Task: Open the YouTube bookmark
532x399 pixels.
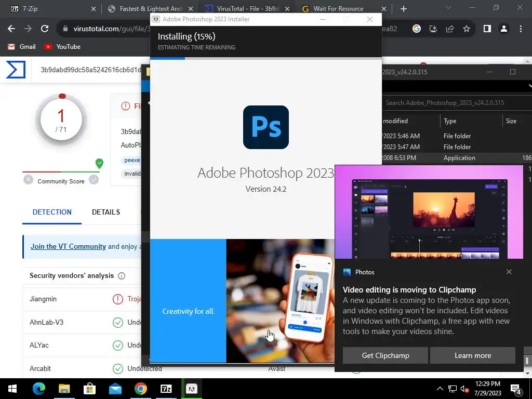Action: 62,47
